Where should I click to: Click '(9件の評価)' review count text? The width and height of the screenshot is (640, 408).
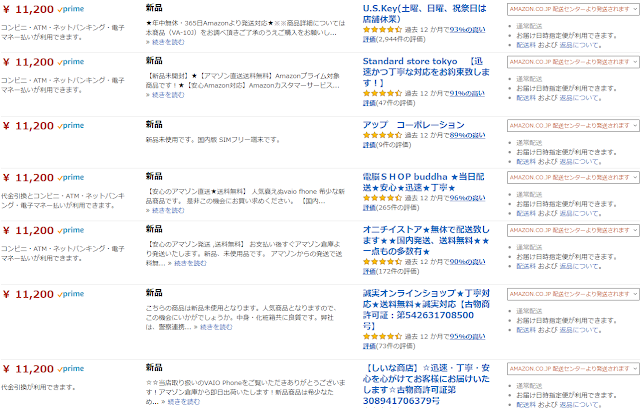point(393,145)
